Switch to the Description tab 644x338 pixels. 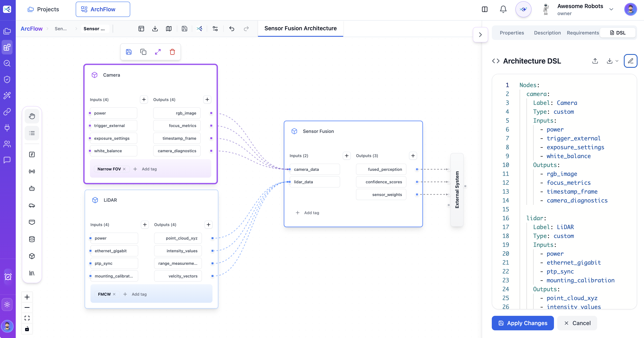coord(547,33)
